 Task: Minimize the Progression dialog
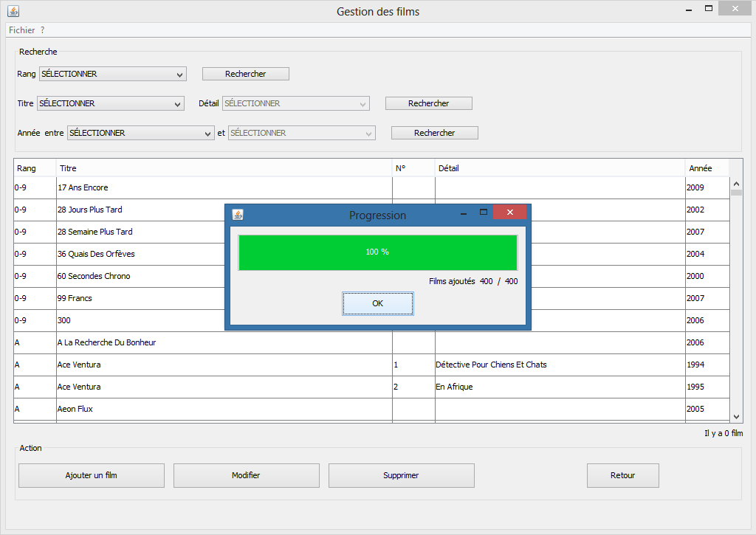[464, 213]
